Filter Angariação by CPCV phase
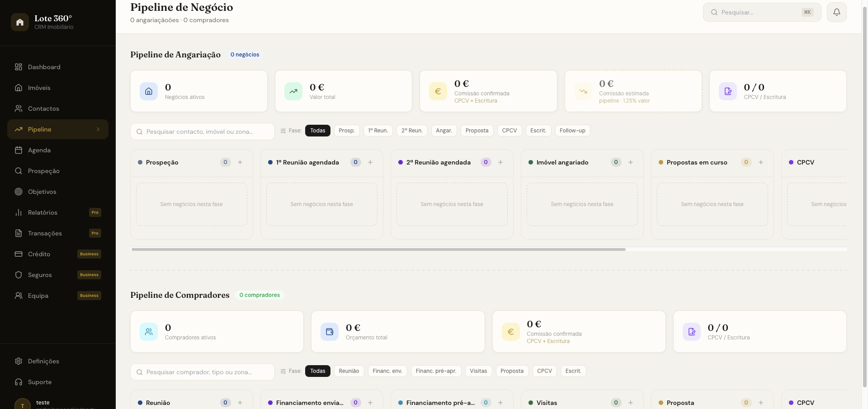 509,131
